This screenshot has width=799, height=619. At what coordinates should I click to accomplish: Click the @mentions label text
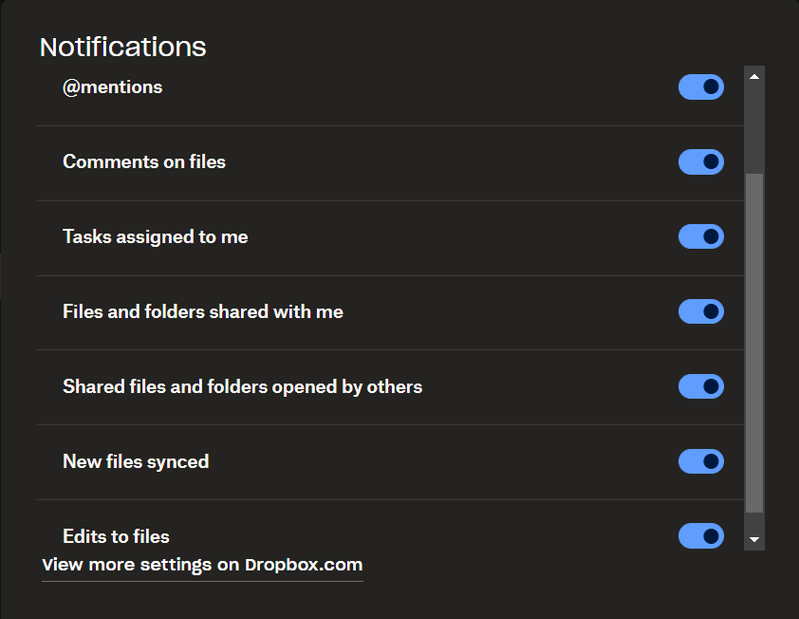[x=112, y=87]
